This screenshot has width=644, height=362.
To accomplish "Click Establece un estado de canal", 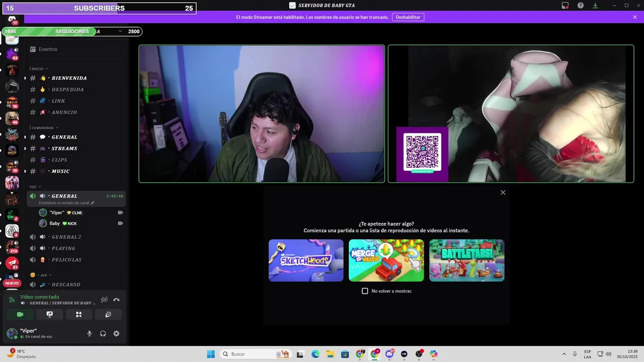I will click(66, 203).
